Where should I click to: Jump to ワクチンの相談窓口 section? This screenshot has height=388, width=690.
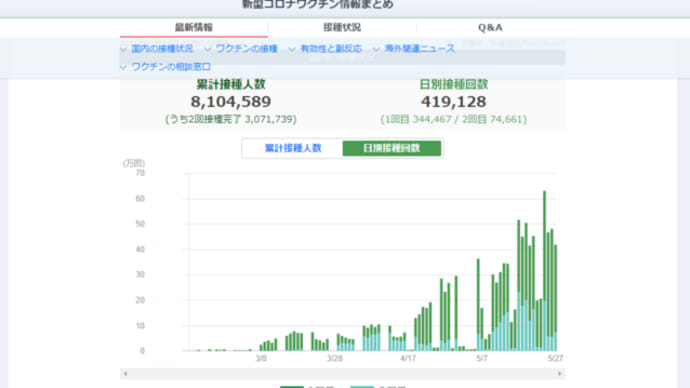[x=171, y=67]
